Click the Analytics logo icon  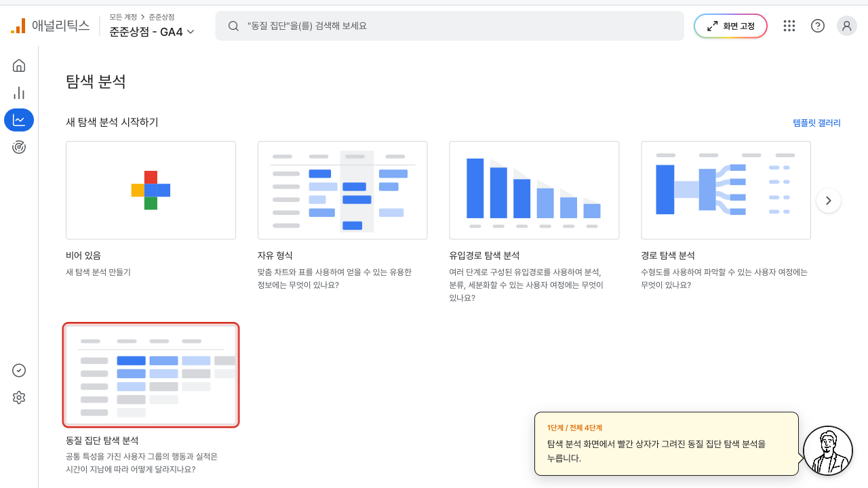[18, 26]
